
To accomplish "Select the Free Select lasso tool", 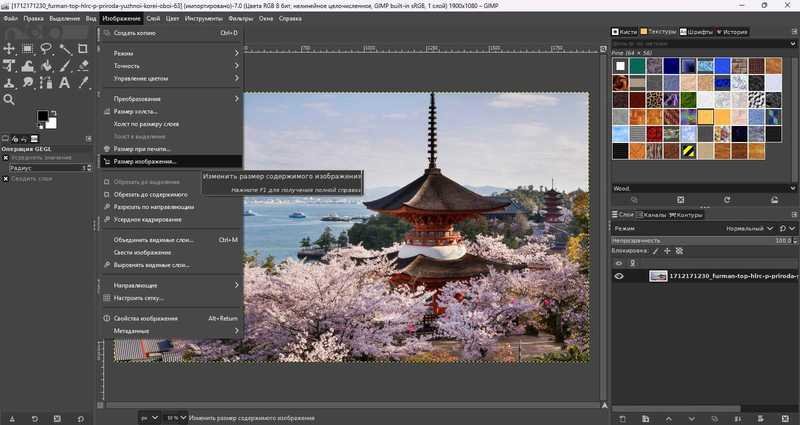I will (x=46, y=48).
